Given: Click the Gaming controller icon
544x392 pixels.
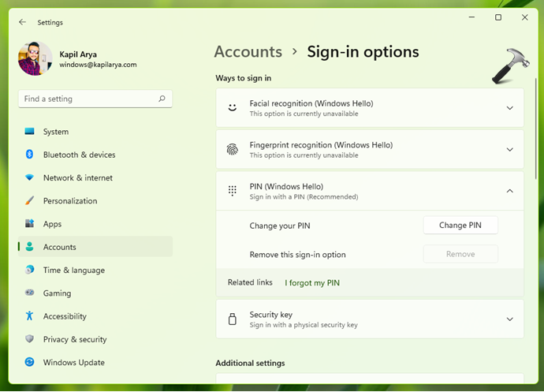Looking at the screenshot, I should pyautogui.click(x=30, y=293).
